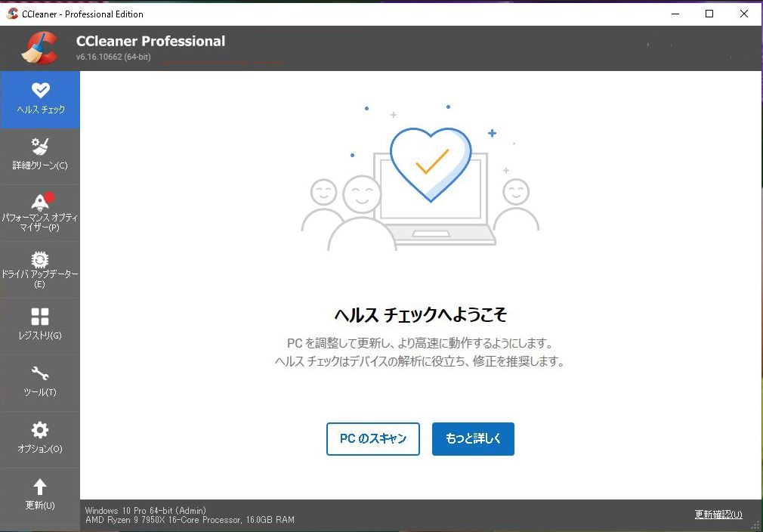Viewport: 763px width, 532px height.
Task: Open オプション(O) gear settings
Action: click(x=40, y=440)
